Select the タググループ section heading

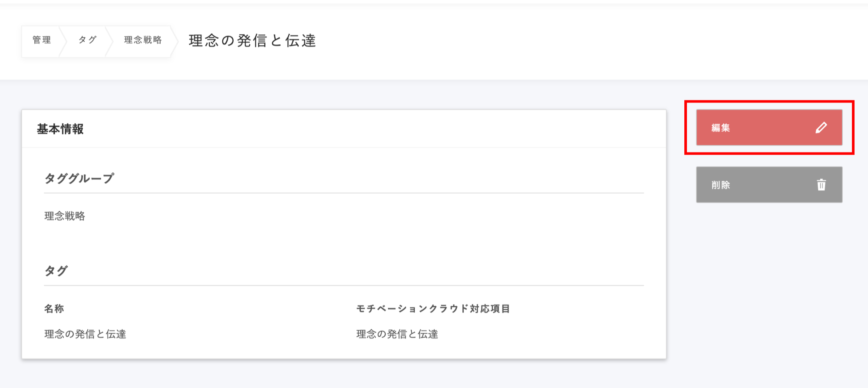(79, 179)
